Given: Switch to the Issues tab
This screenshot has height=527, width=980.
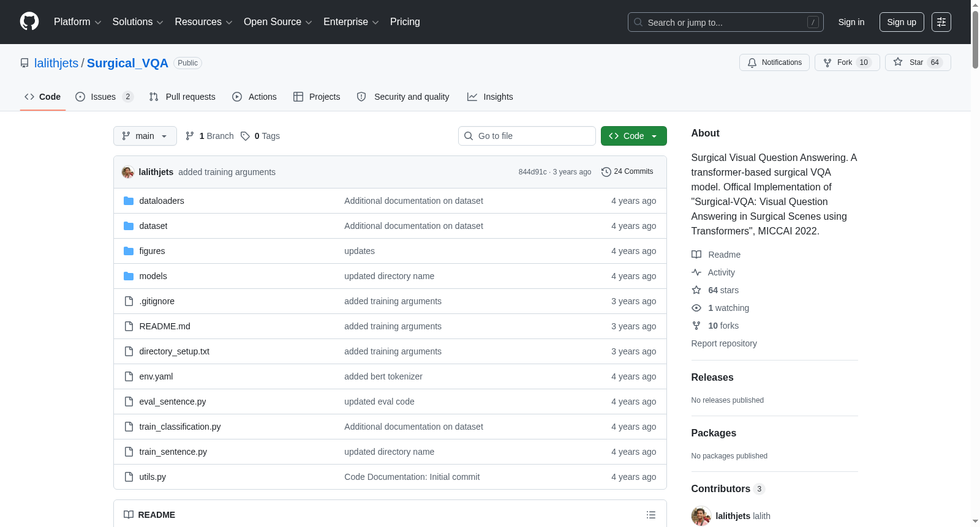Looking at the screenshot, I should (104, 97).
